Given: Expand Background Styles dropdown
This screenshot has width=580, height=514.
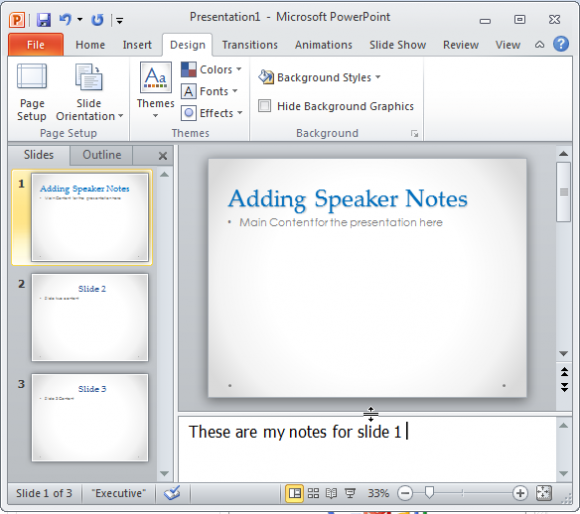Looking at the screenshot, I should tap(320, 77).
